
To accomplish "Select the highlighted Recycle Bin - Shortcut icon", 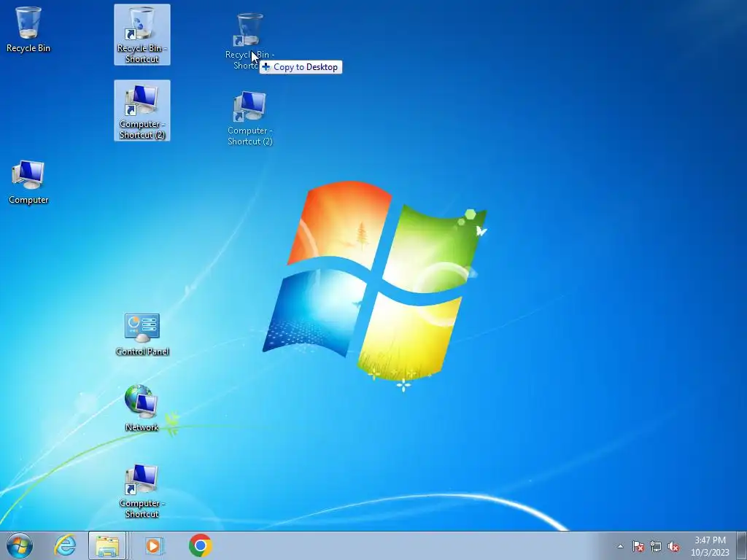I will point(142,35).
